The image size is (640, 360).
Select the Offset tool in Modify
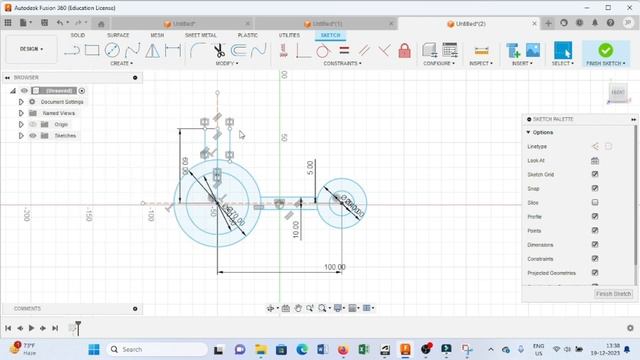239,51
